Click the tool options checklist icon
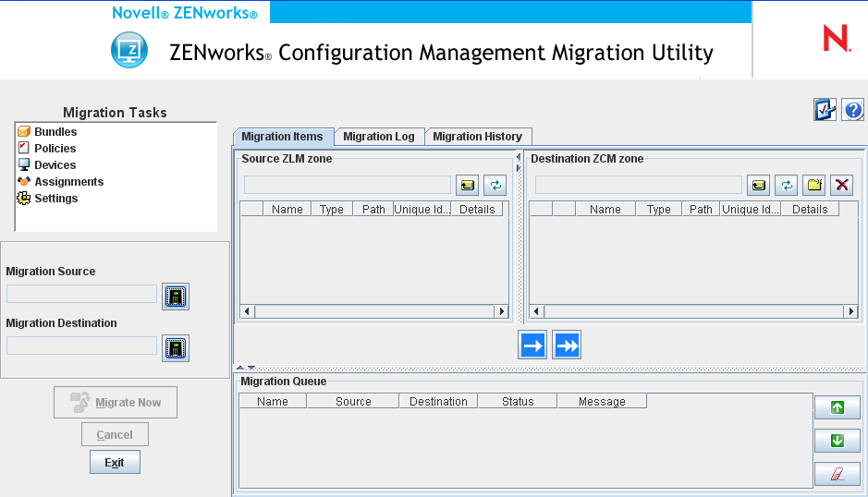Screen dimensions: 868x497 click(x=825, y=110)
